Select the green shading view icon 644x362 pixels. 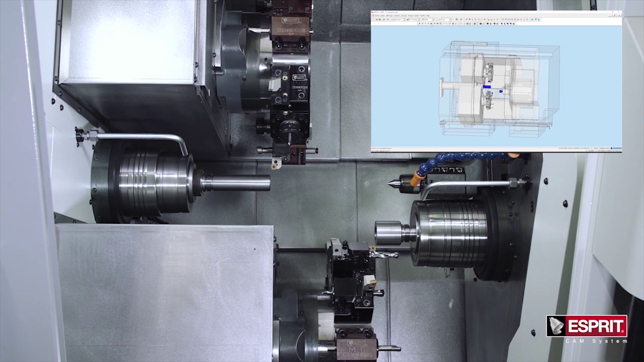point(490,23)
